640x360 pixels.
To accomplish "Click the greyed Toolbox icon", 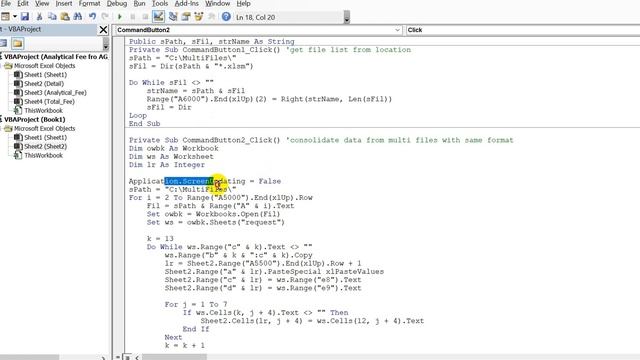I will click(x=211, y=17).
